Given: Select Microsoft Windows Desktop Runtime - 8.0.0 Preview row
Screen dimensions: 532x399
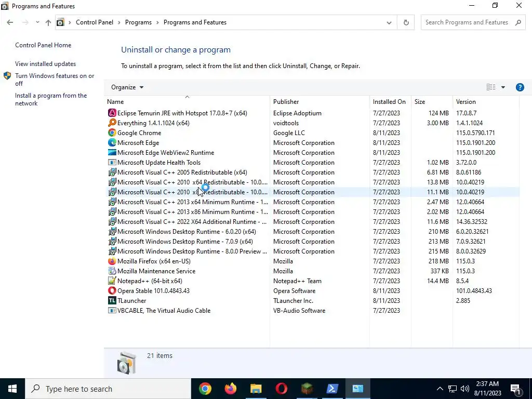Looking at the screenshot, I should (312, 251).
